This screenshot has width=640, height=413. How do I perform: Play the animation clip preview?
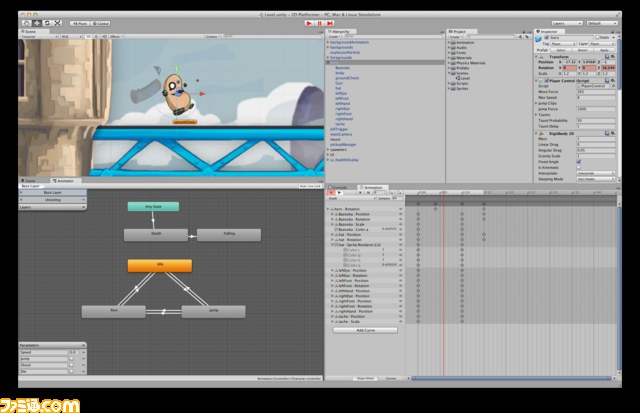pyautogui.click(x=340, y=193)
